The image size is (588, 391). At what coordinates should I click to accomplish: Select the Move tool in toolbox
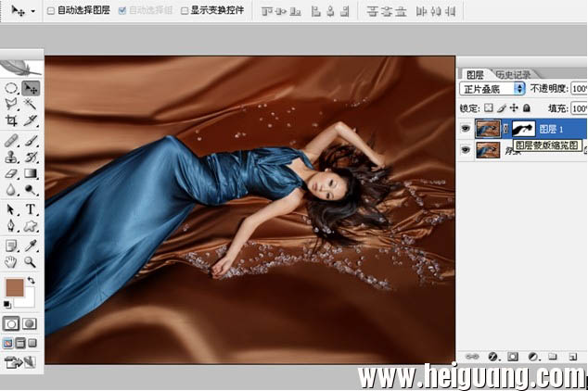31,89
